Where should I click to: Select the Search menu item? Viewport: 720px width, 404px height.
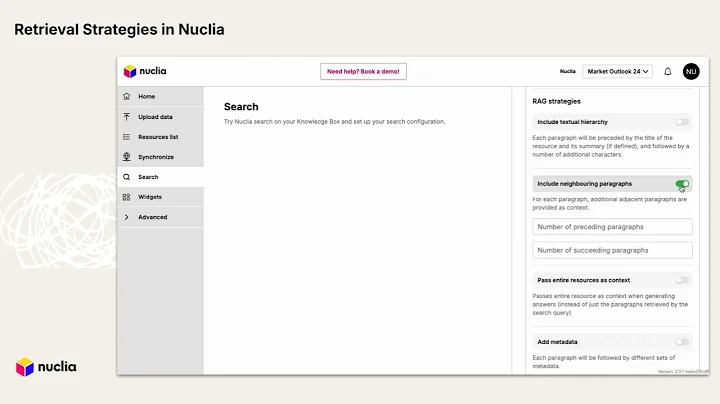(160, 177)
